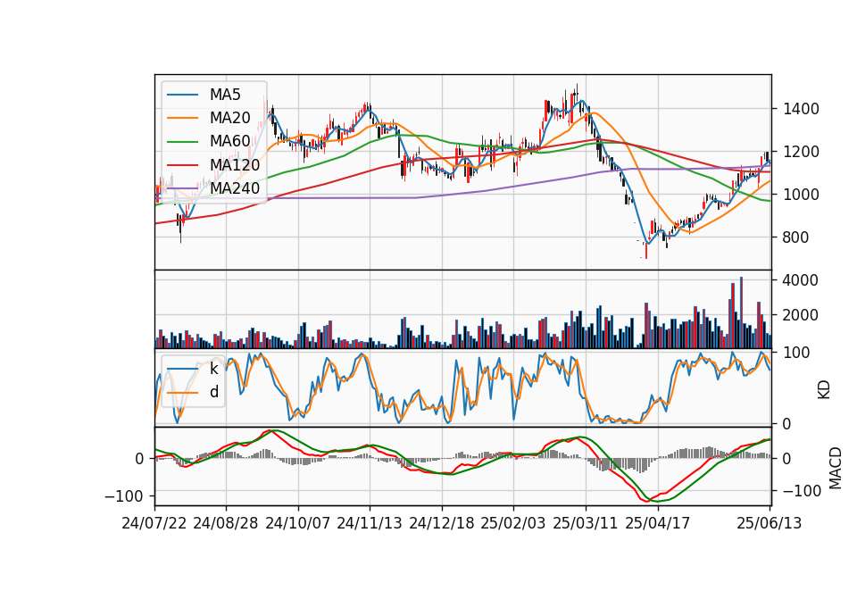Click the 1400 price axis tick
The height and width of the screenshot is (616, 857).
[801, 109]
